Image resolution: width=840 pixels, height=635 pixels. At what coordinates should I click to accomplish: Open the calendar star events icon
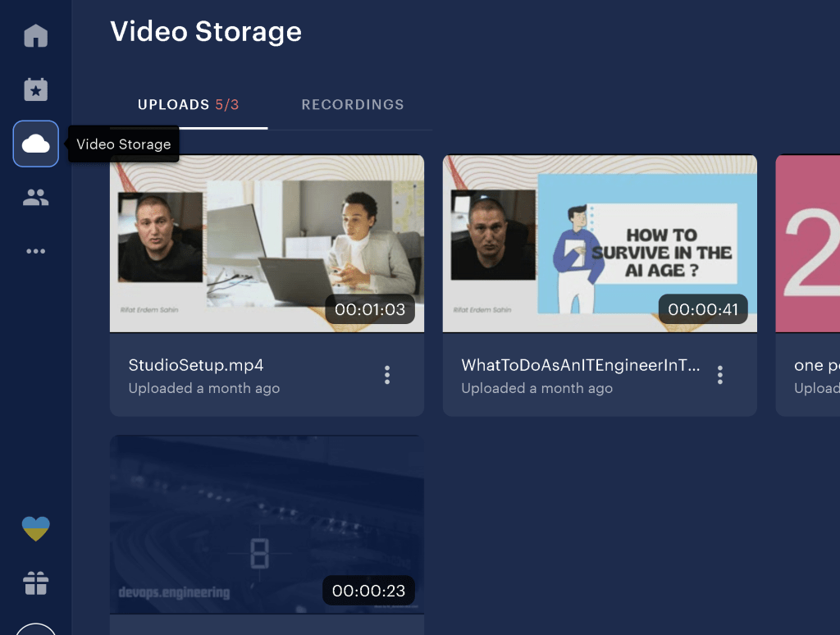coord(36,89)
